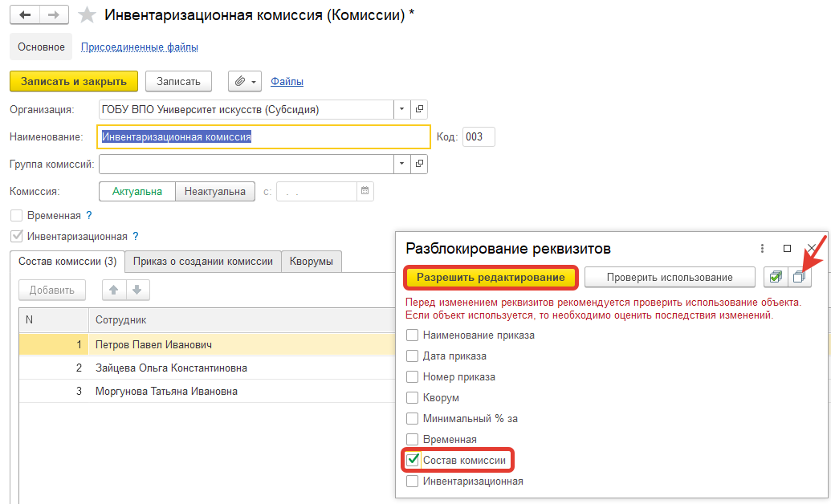Tick the Временная checkbox on the form

coord(16,216)
